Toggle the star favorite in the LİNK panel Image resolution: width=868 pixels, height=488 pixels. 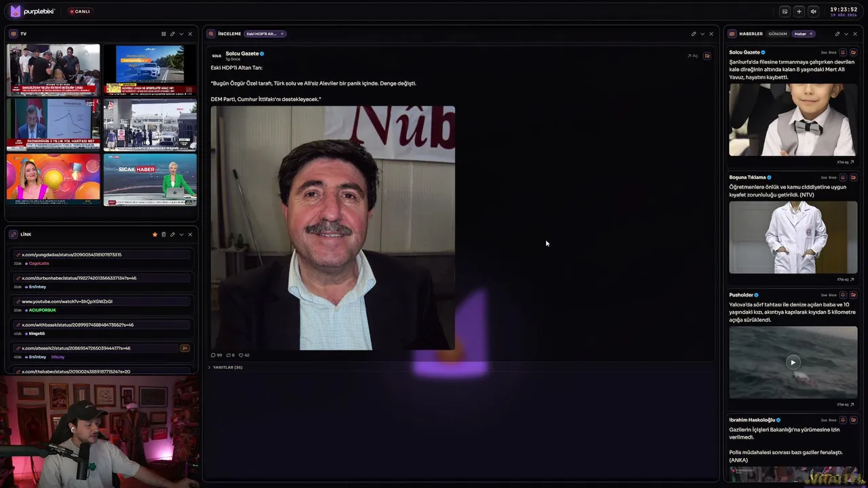click(155, 235)
